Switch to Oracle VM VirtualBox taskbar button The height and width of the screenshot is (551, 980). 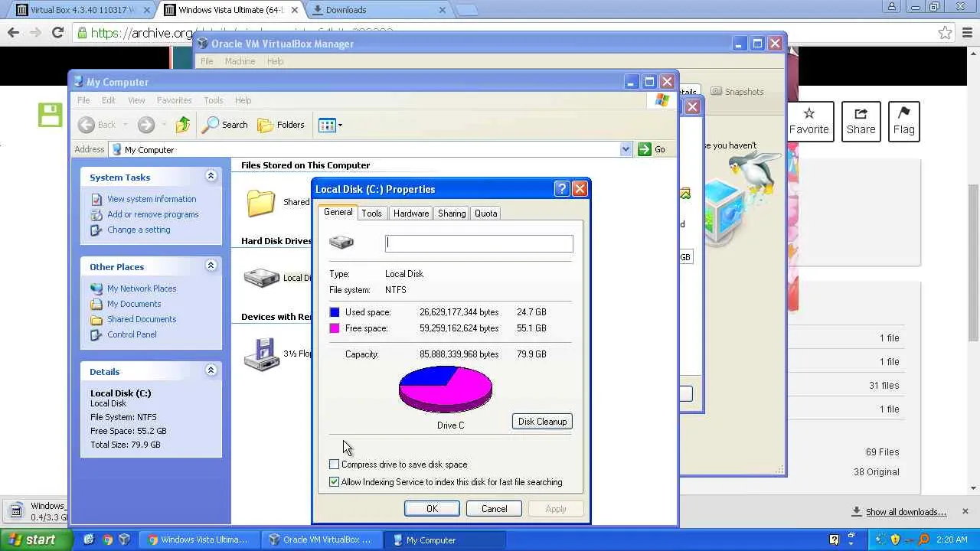[x=320, y=540]
